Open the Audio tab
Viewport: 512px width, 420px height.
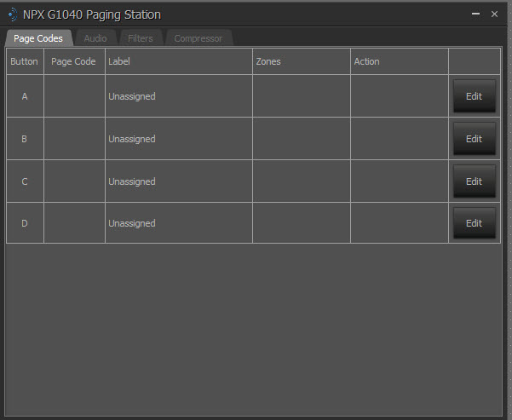[95, 38]
